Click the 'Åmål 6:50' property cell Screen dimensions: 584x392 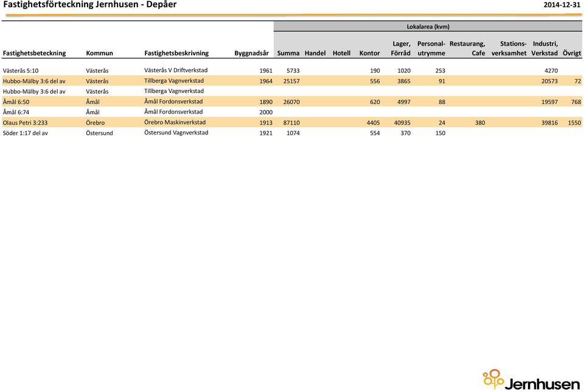pos(16,102)
